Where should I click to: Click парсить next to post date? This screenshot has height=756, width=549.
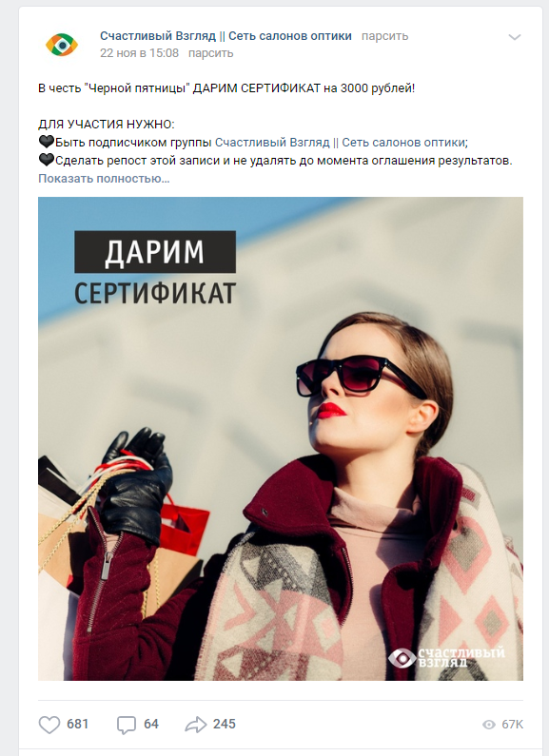[x=211, y=53]
